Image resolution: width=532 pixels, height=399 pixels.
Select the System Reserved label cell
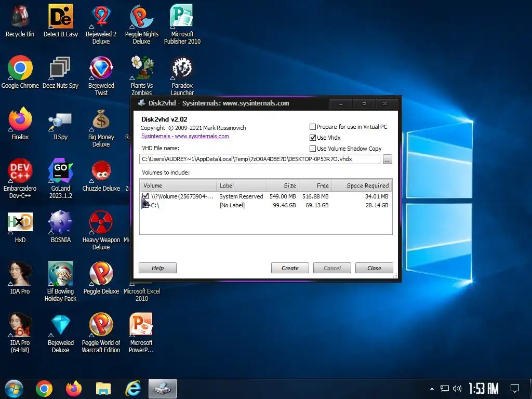point(241,196)
